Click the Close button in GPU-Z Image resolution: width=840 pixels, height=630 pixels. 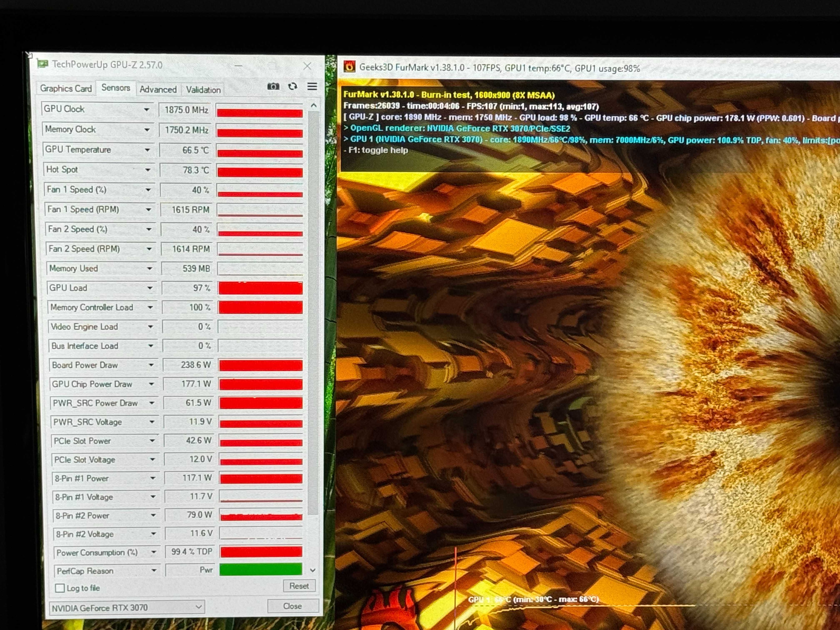tap(293, 606)
